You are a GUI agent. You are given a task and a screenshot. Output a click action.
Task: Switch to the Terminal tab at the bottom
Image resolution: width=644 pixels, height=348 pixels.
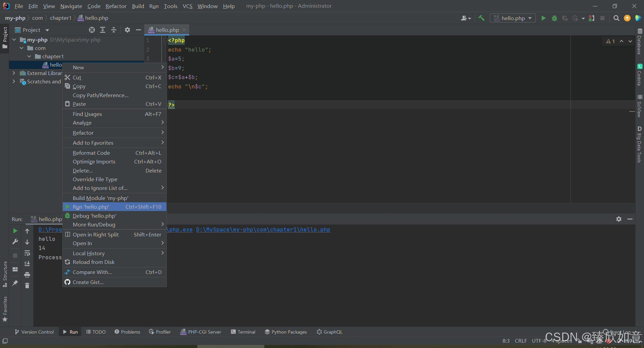243,332
